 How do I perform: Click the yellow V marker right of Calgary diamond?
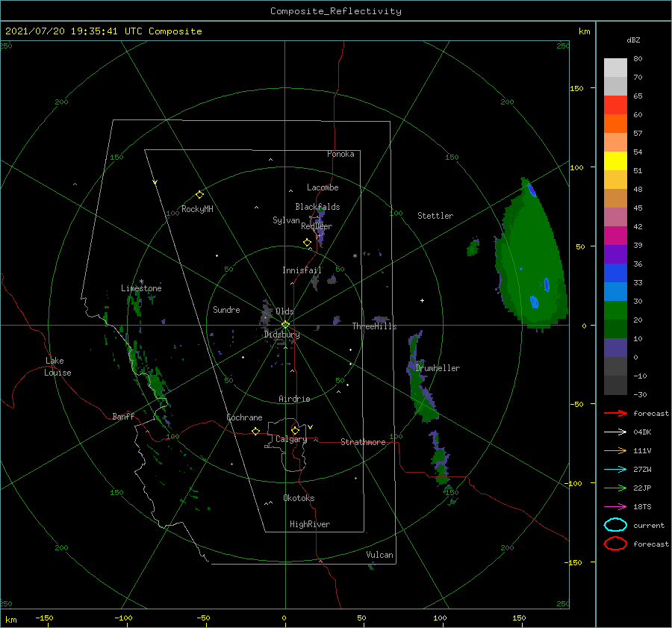311,427
